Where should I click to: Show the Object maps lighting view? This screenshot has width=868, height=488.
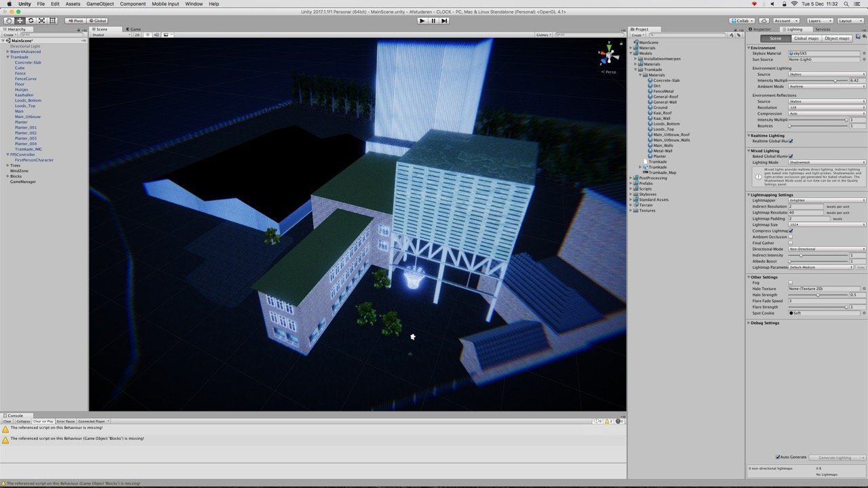837,39
